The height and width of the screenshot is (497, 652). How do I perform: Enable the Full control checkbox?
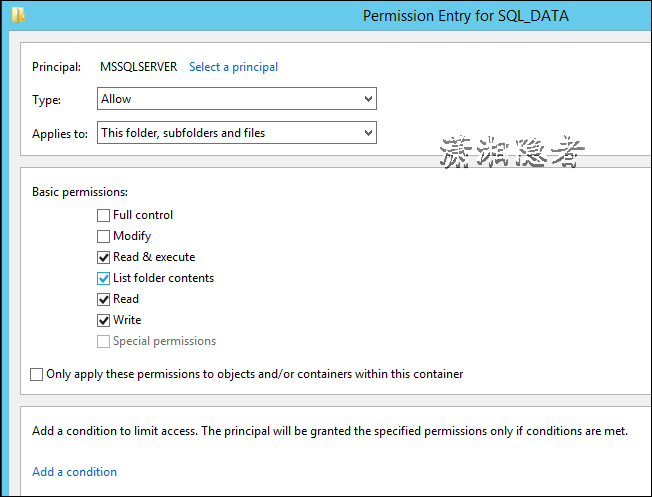pos(103,215)
